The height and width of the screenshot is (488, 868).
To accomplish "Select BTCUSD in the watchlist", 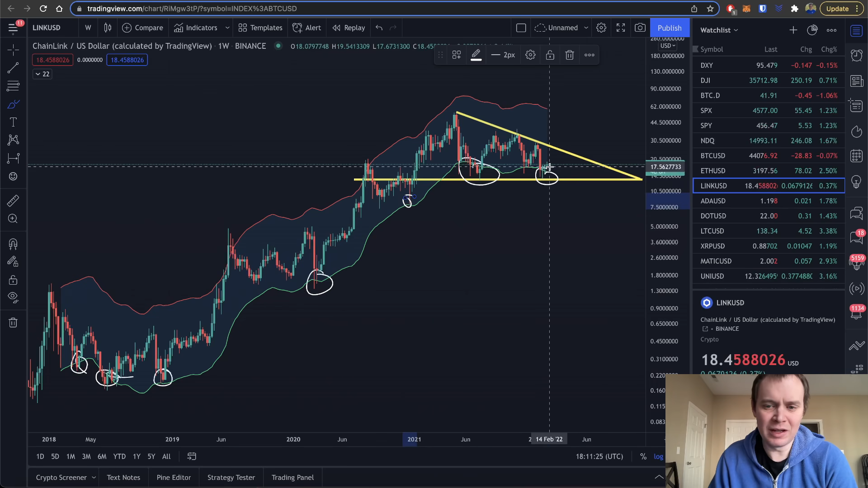I will pyautogui.click(x=769, y=156).
